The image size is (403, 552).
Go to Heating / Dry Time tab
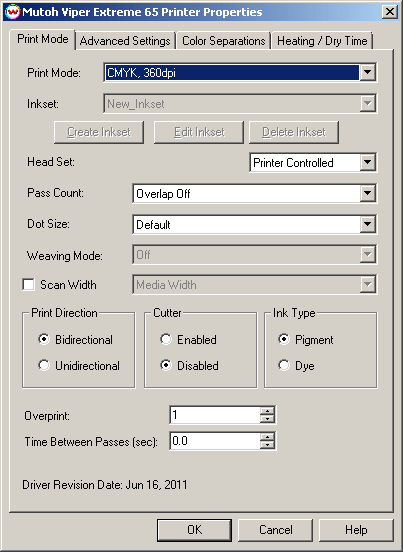(x=322, y=41)
